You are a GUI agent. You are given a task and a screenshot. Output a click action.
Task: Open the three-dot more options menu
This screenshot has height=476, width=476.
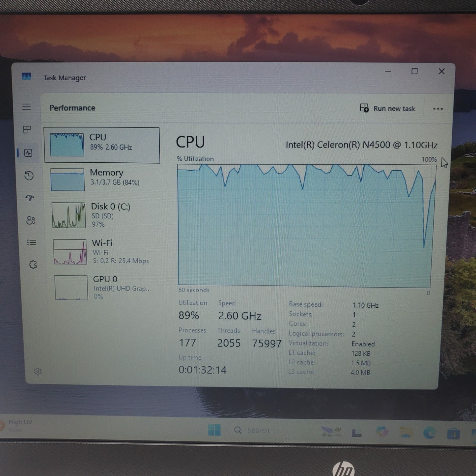pyautogui.click(x=438, y=109)
